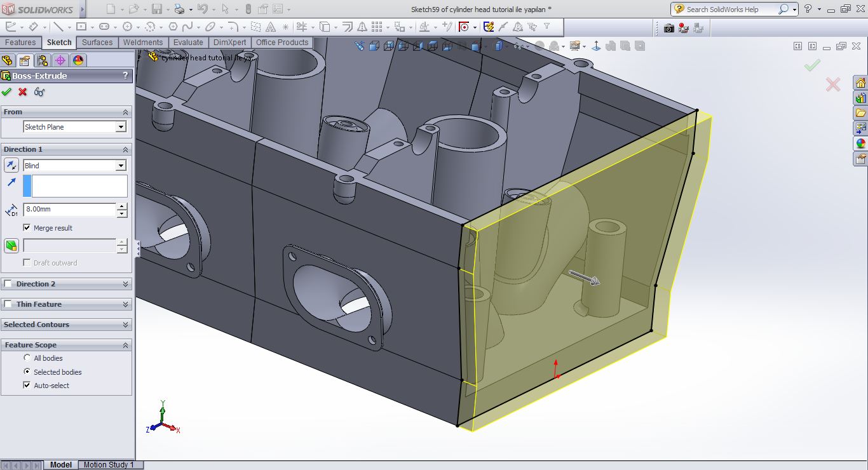
Task: Click the camera screen capture icon
Action: pyautogui.click(x=669, y=28)
